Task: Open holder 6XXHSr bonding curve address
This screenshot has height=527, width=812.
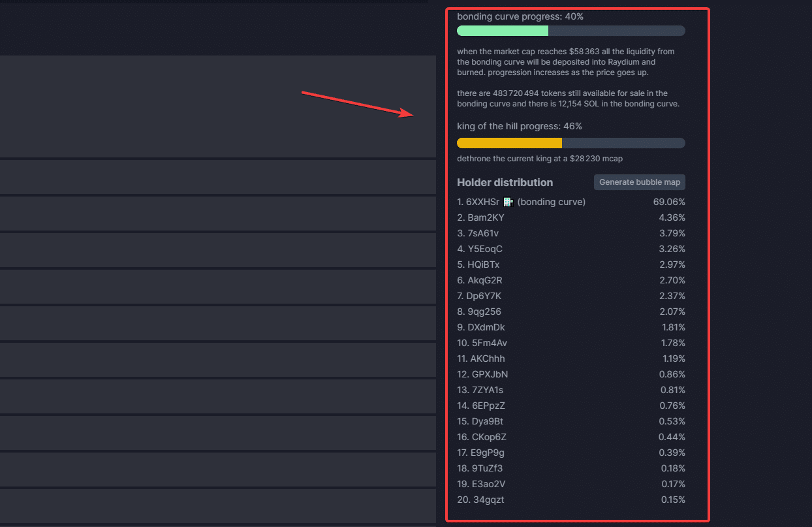Action: [x=482, y=202]
